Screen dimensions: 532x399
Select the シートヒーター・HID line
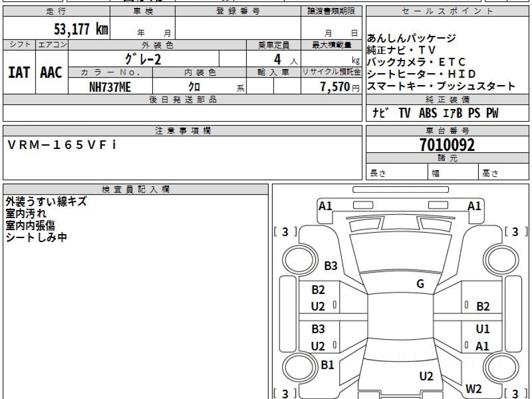pos(422,74)
